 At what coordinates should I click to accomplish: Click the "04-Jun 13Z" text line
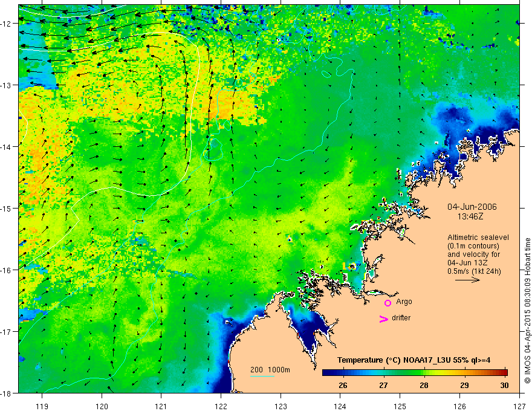(468, 263)
